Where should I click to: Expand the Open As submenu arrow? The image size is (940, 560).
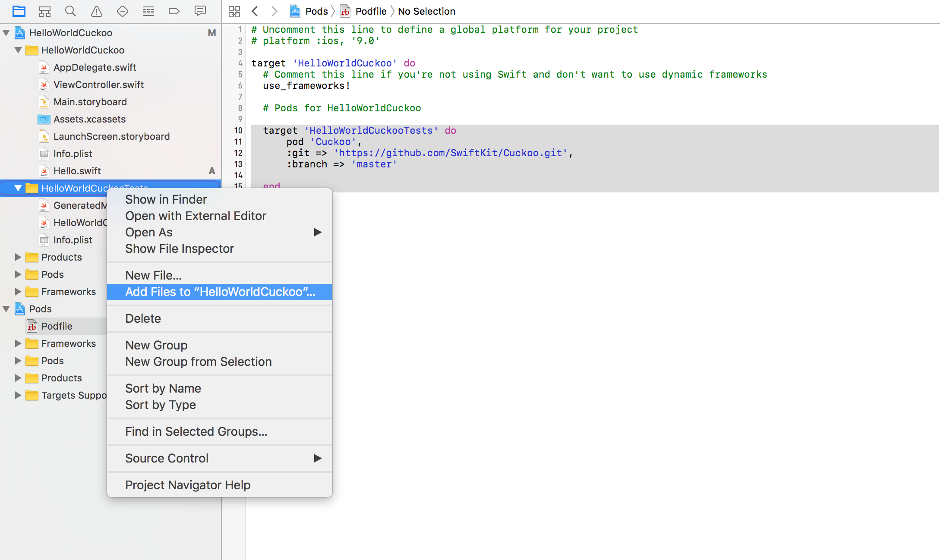(x=318, y=232)
